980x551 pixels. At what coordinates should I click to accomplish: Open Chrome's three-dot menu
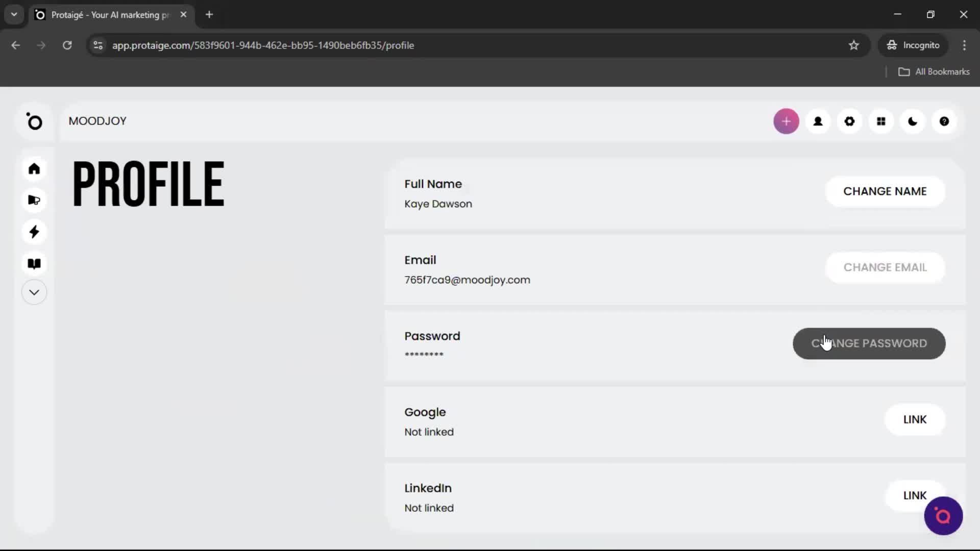point(965,45)
